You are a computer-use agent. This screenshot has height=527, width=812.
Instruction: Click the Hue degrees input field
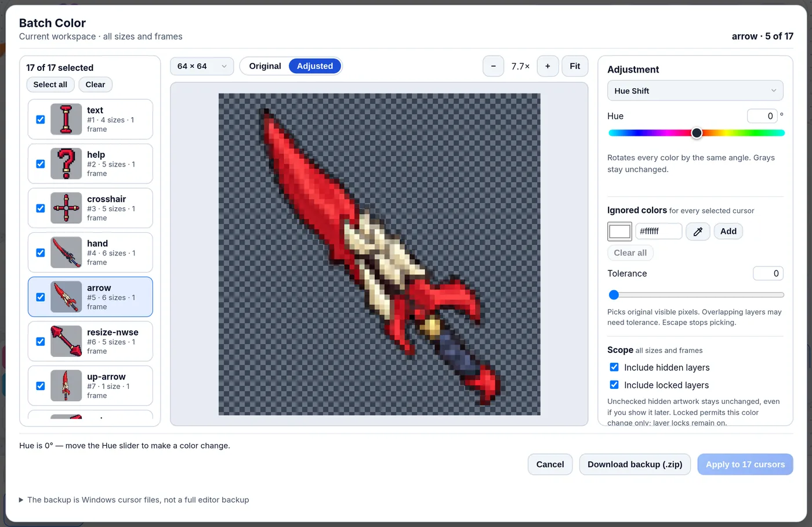(x=763, y=116)
